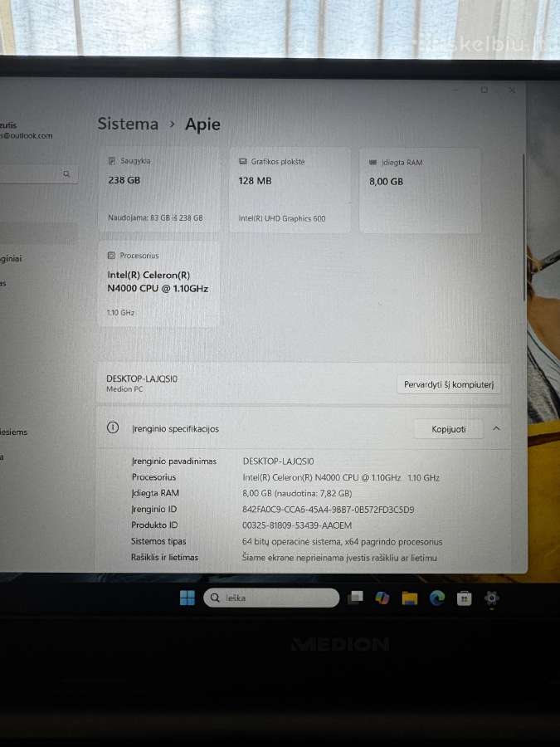
Task: Click the Įdiegta RAM icon
Action: click(373, 163)
